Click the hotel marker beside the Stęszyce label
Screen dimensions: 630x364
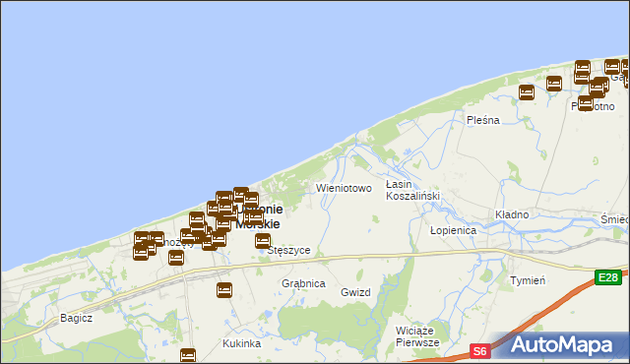click(x=263, y=241)
